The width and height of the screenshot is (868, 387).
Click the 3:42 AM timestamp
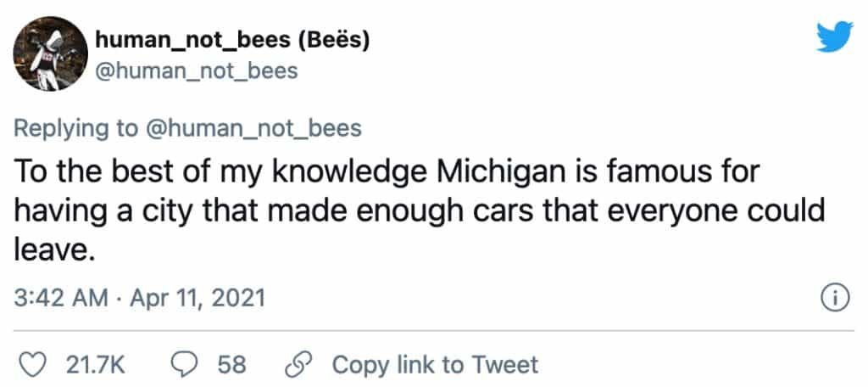[62, 299]
